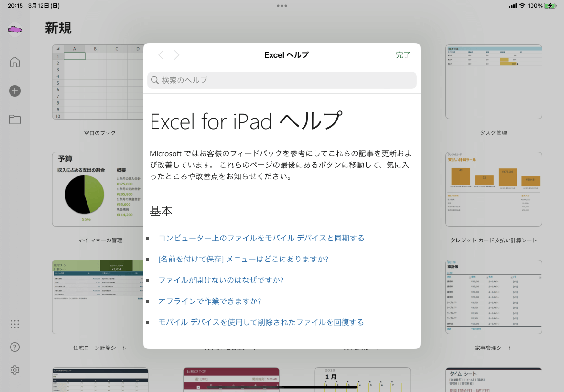Select the クレジット カード支払い計算シート template
564x392 pixels.
tap(493, 189)
